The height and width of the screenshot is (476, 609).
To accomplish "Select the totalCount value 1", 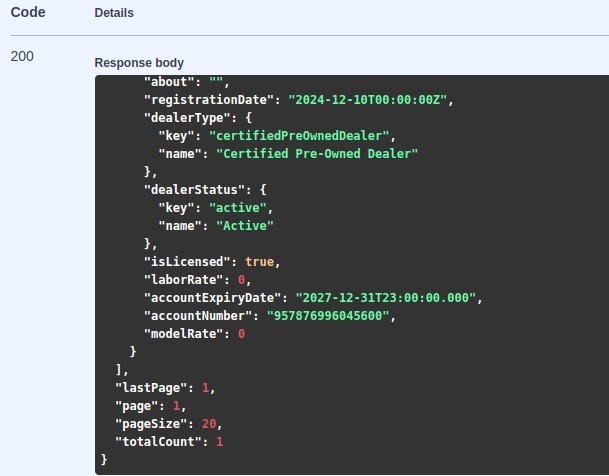I will coord(220,442).
